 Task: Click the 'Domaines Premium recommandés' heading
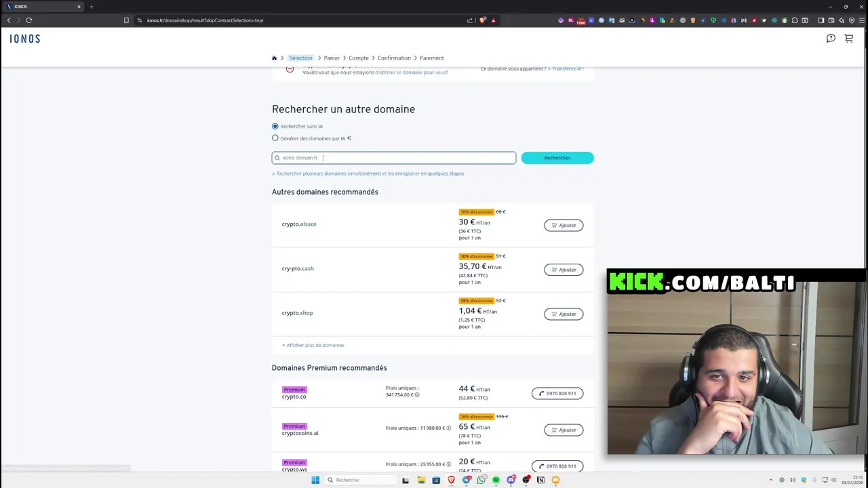(x=330, y=368)
